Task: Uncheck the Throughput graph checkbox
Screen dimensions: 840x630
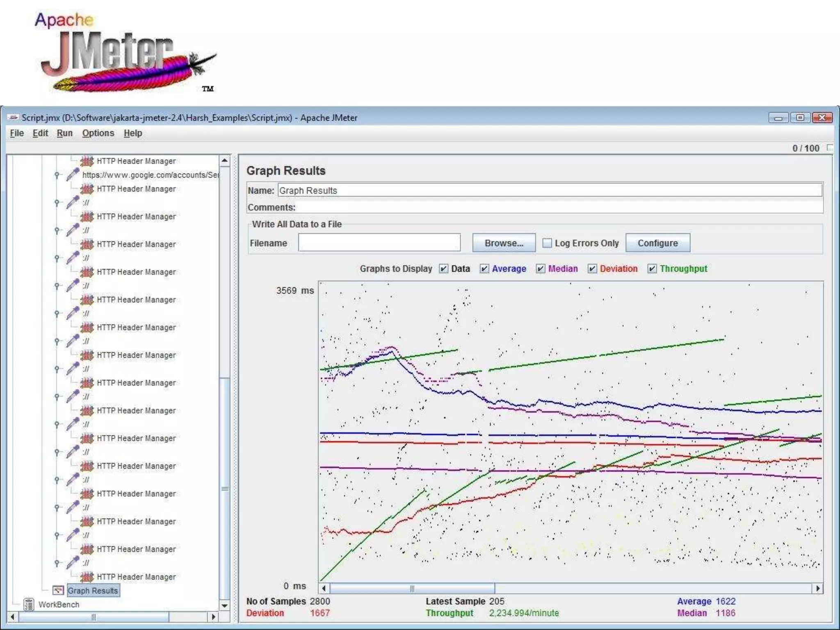Action: [x=652, y=269]
